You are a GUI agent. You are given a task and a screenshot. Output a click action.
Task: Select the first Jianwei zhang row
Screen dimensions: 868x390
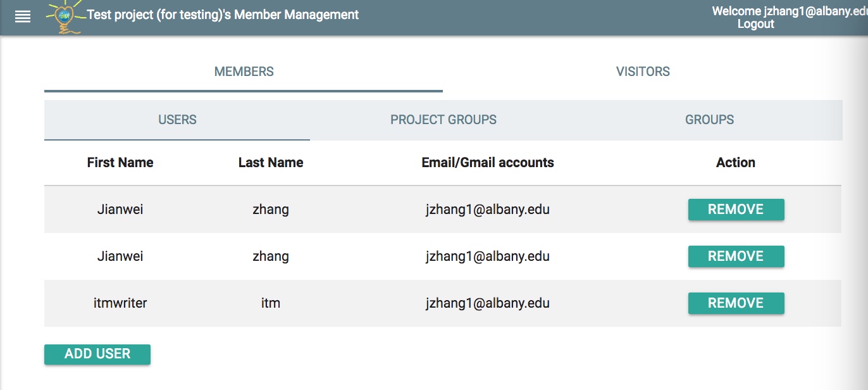point(380,209)
